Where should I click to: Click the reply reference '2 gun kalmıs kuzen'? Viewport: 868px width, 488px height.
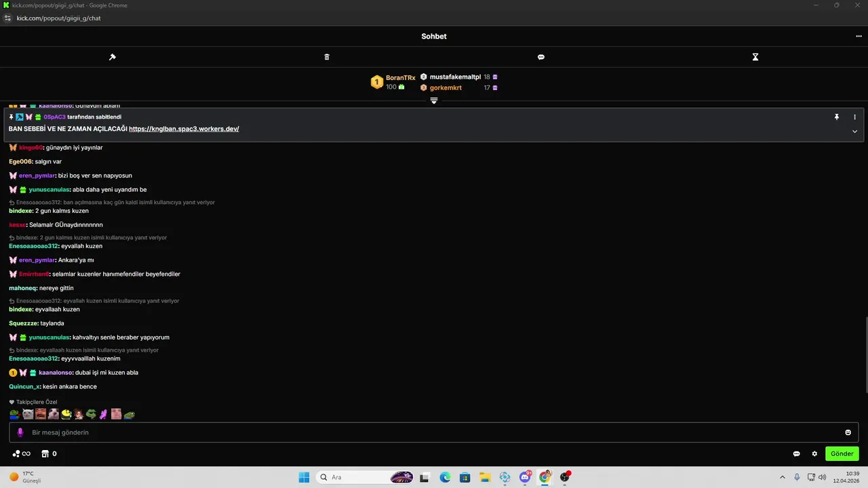click(x=87, y=238)
